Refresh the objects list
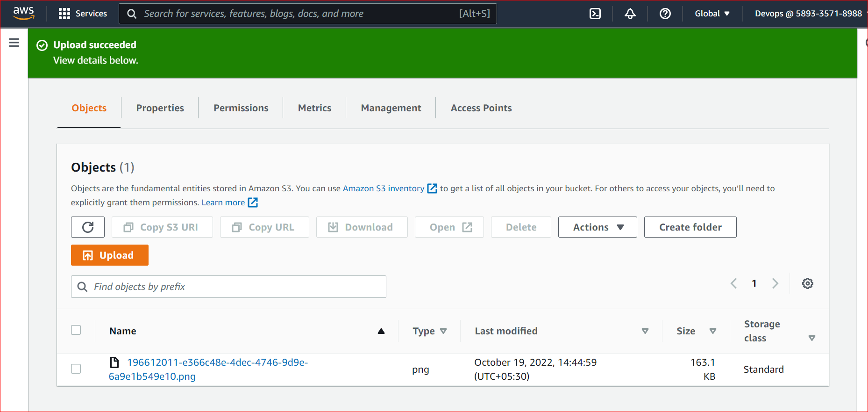Viewport: 868px width, 412px height. click(88, 227)
